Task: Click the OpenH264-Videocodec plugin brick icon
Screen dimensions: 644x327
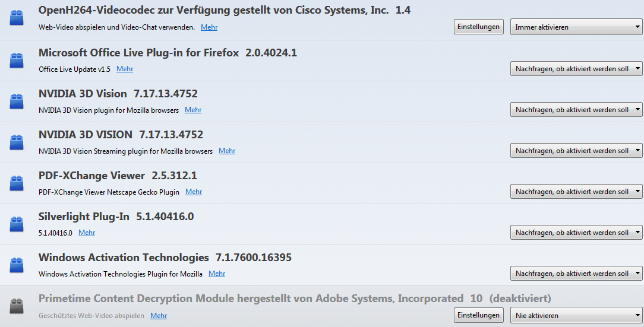Action: 17,19
